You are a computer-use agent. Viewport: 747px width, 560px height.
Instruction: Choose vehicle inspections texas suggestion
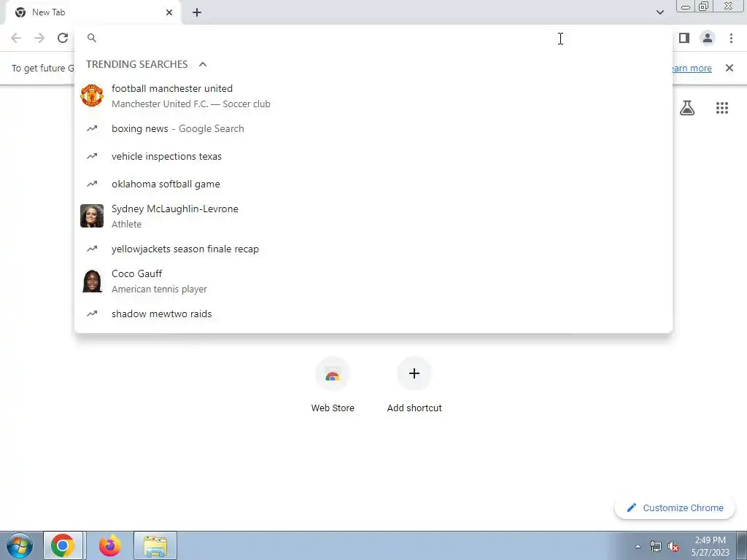pyautogui.click(x=373, y=156)
